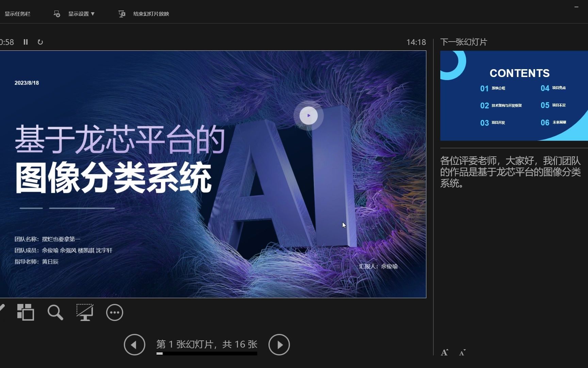
Task: Click the play media button on the slide
Action: (x=309, y=116)
